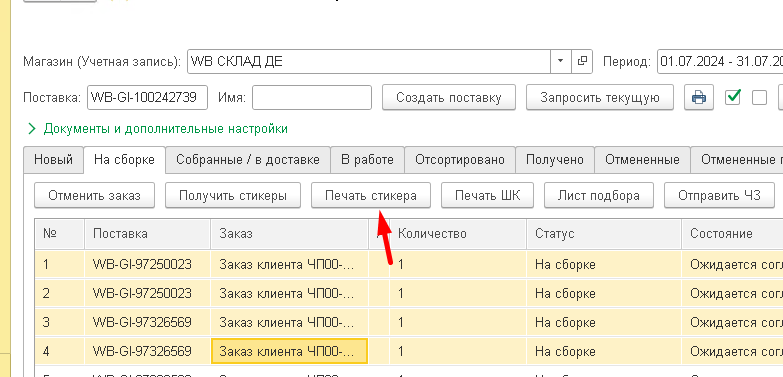Check the empty checkbox beside the green one
783x377 pixels.
pyautogui.click(x=760, y=97)
